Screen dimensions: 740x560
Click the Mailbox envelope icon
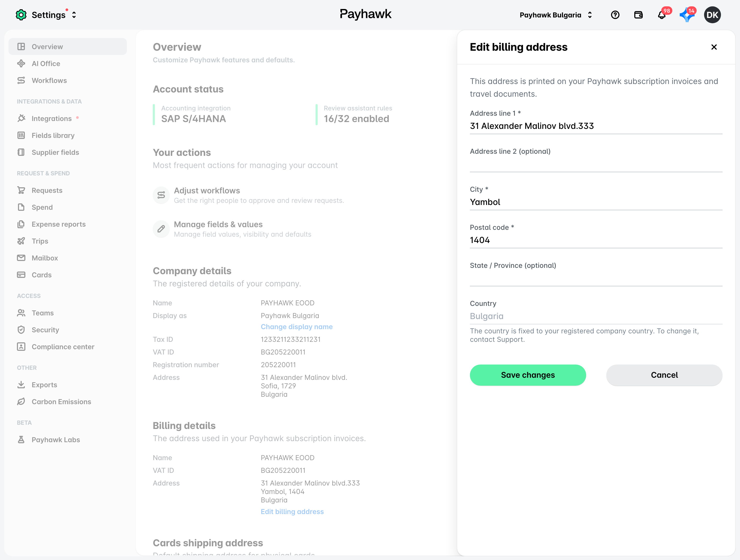point(21,258)
